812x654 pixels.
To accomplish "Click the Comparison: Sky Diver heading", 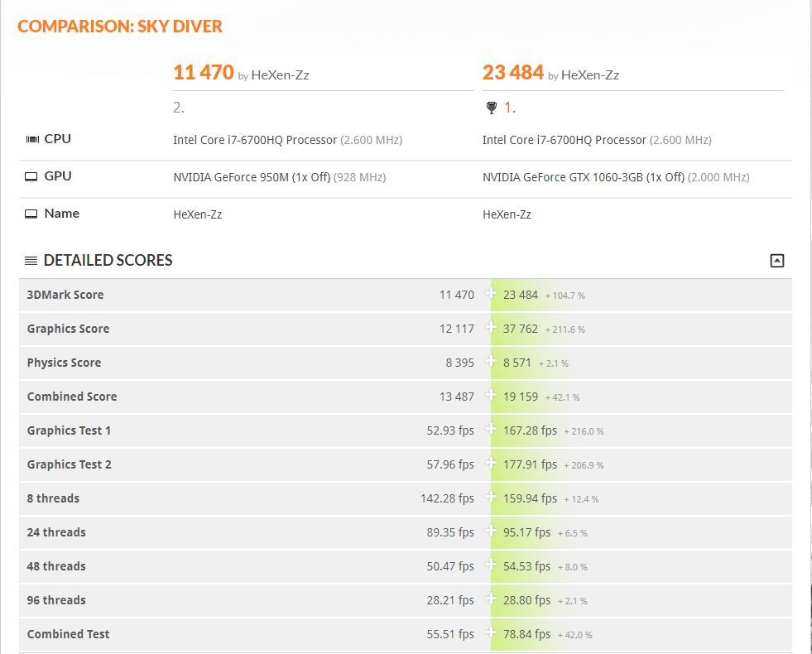I will pyautogui.click(x=120, y=26).
